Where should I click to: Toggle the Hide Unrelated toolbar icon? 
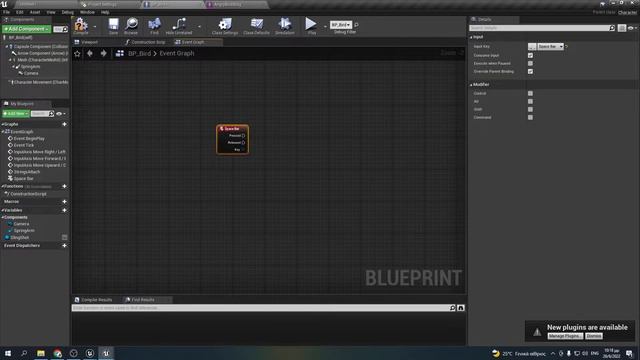[179, 25]
